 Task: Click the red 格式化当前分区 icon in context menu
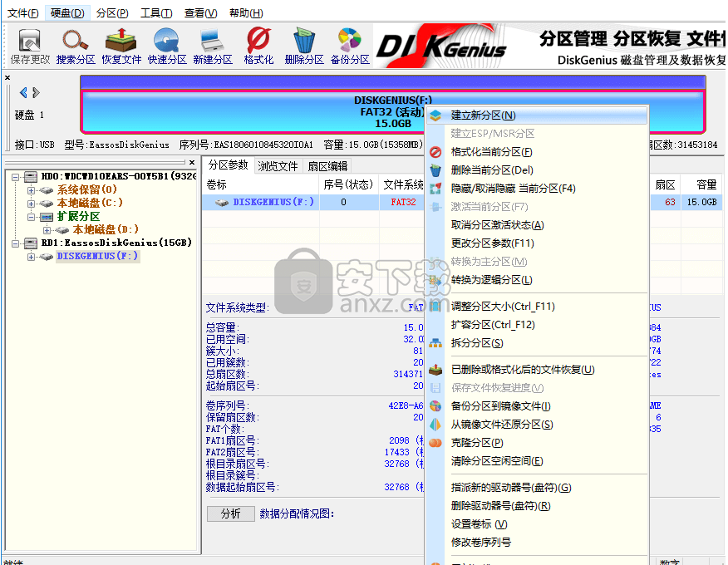[x=435, y=152]
